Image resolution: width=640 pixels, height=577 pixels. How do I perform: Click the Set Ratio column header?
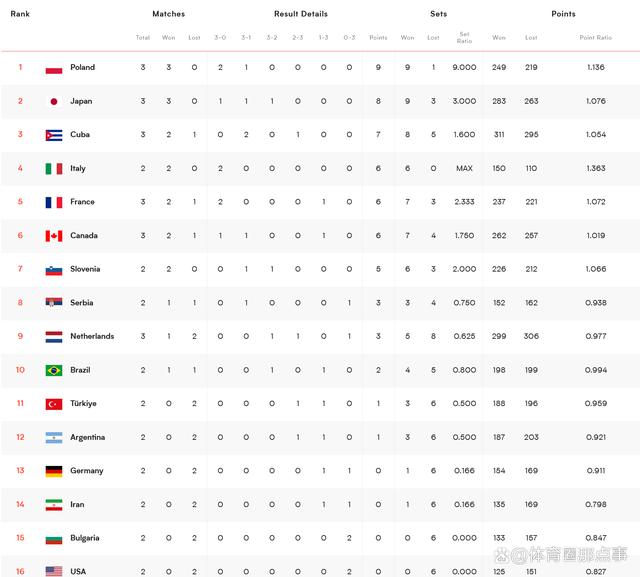click(x=464, y=38)
